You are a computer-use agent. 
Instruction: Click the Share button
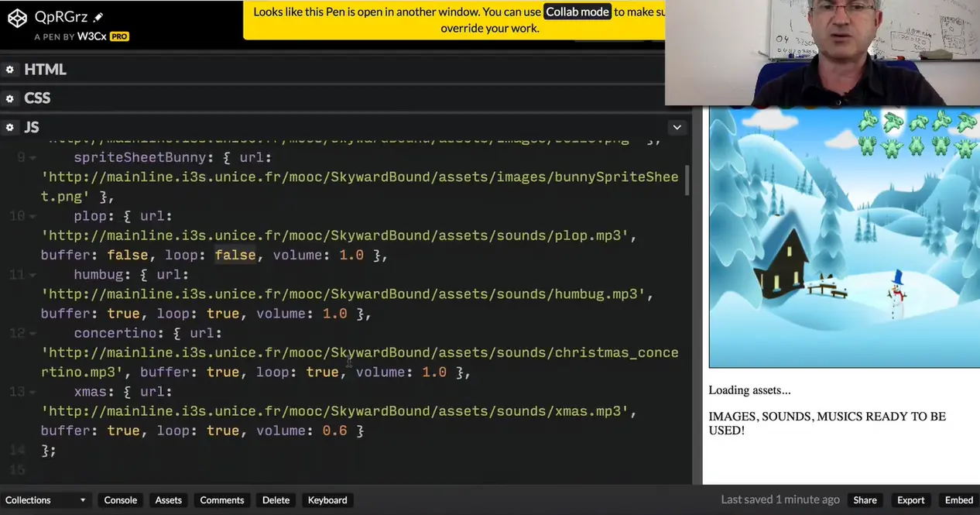tap(865, 500)
